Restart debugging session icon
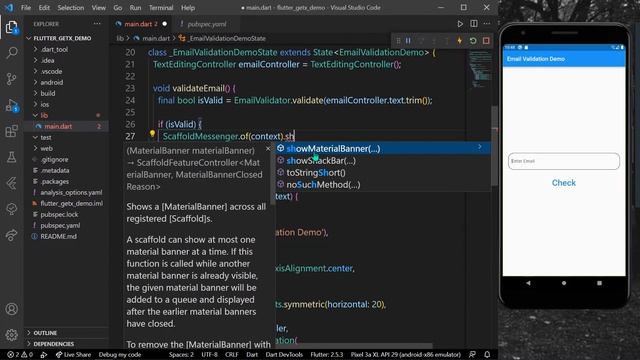 coord(473,41)
